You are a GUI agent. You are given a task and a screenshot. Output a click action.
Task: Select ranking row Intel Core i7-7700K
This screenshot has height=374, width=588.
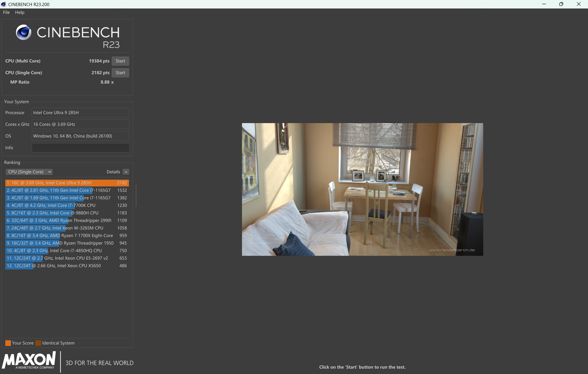click(67, 205)
